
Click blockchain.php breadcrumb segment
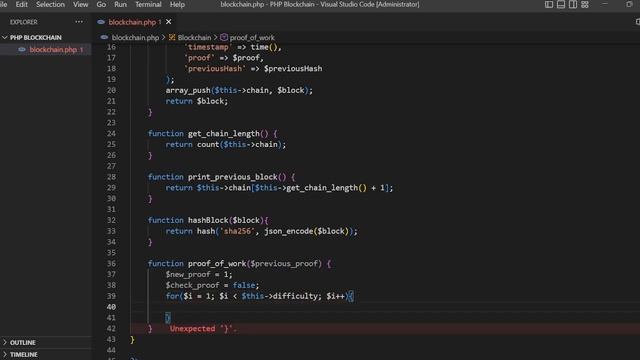tap(135, 38)
